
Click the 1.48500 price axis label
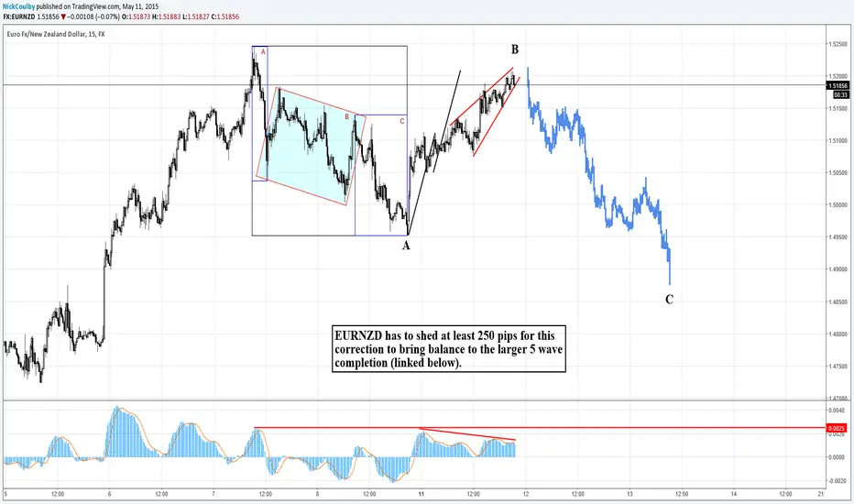838,301
